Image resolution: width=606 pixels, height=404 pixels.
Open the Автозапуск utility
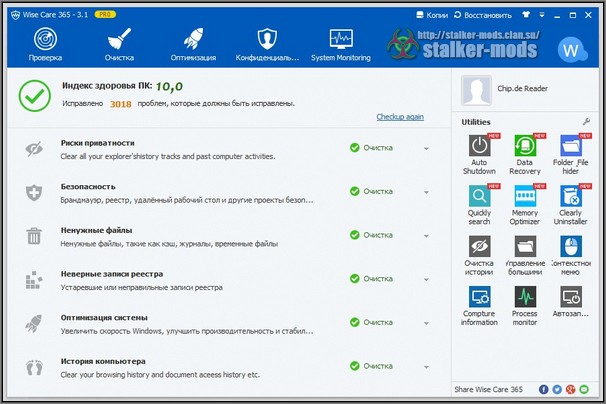(571, 302)
